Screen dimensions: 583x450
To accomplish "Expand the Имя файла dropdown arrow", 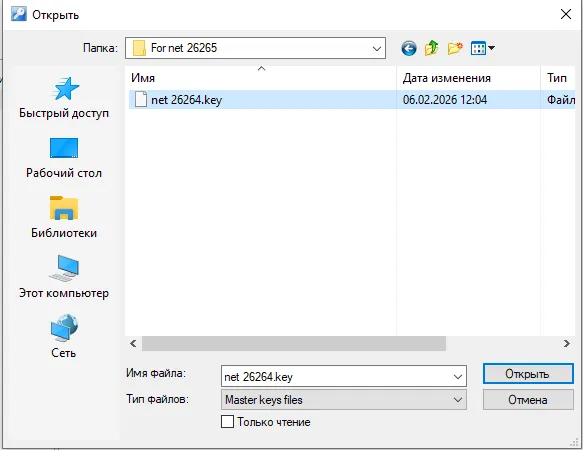I will 458,377.
